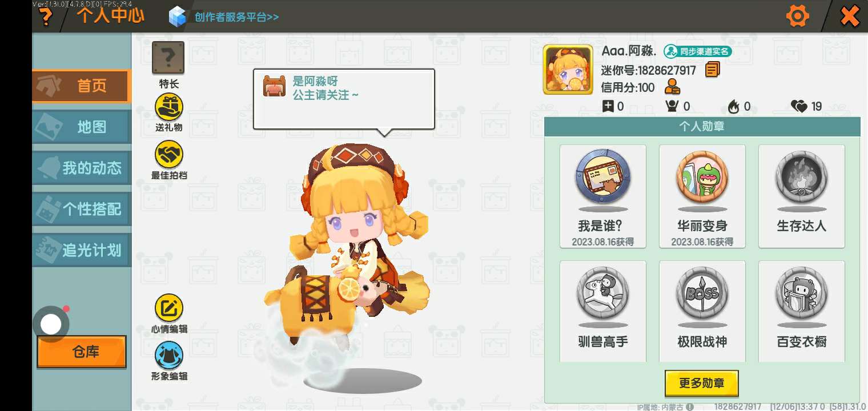Open the 送礼物 gift icon
Image resolution: width=868 pixels, height=411 pixels.
click(x=169, y=107)
